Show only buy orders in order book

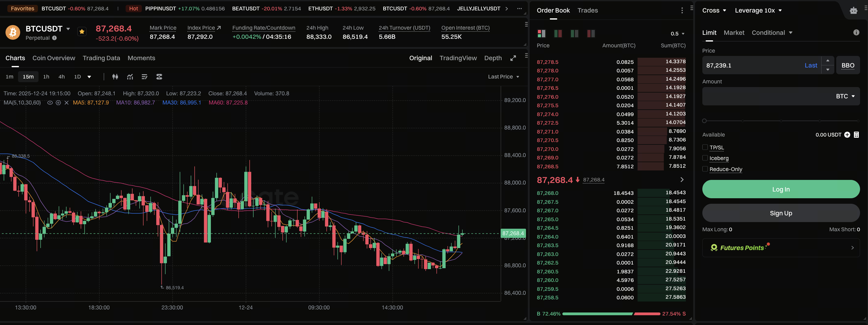pyautogui.click(x=575, y=33)
